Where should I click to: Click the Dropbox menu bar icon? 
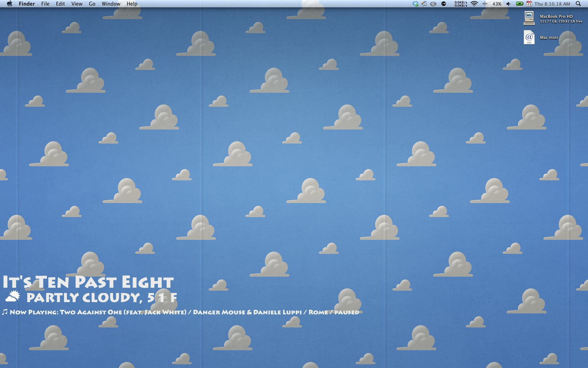tap(415, 4)
